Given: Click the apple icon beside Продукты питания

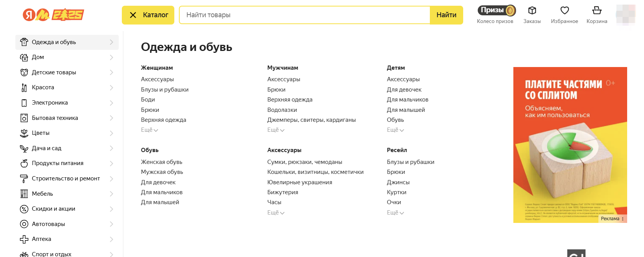Looking at the screenshot, I should pyautogui.click(x=24, y=164).
